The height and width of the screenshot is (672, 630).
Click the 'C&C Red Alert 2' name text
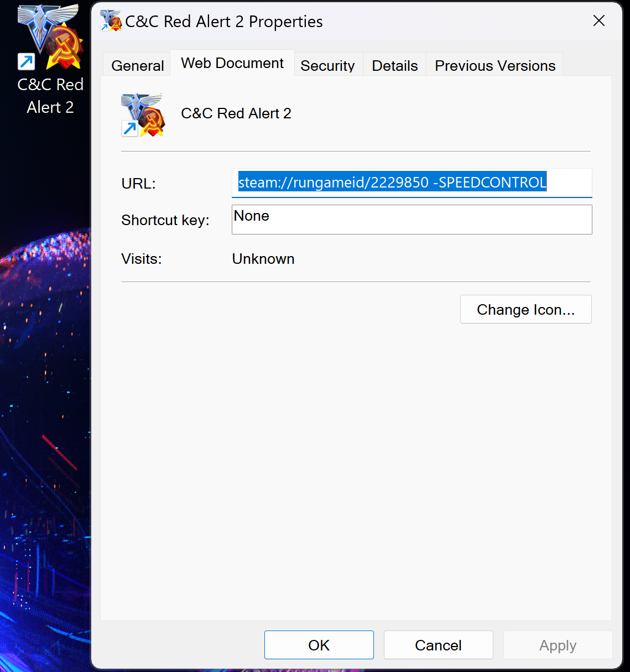click(x=236, y=113)
